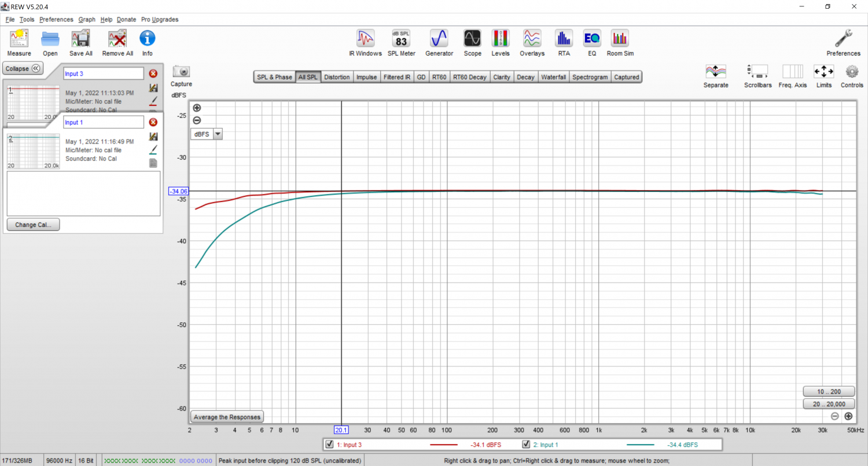Screen dimensions: 868x466
Task: Set range with 10 .. 200 button
Action: coord(829,391)
